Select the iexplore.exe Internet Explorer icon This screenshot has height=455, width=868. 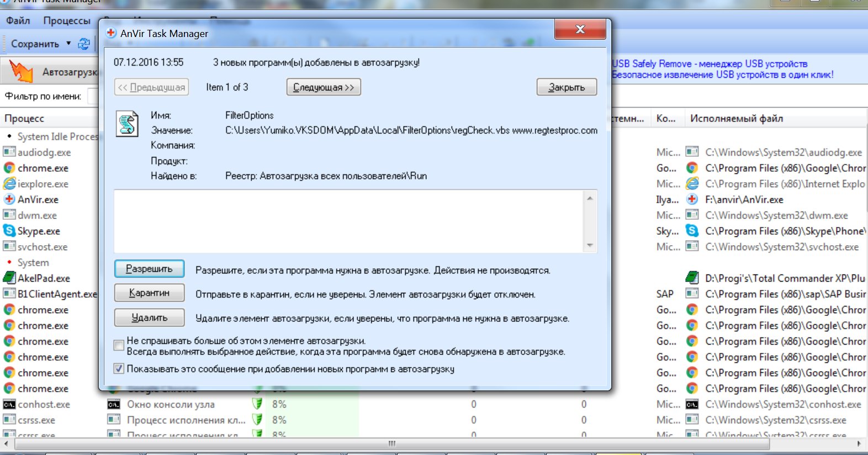pyautogui.click(x=9, y=183)
